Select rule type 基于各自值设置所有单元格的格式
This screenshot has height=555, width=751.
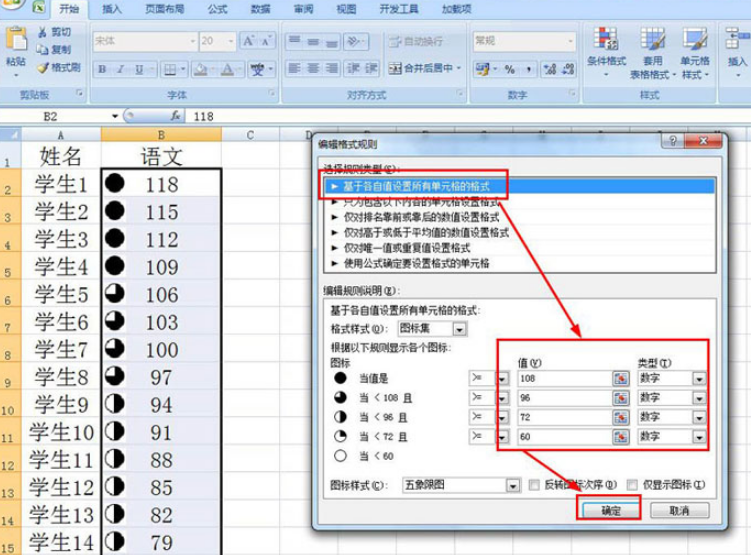(520, 186)
